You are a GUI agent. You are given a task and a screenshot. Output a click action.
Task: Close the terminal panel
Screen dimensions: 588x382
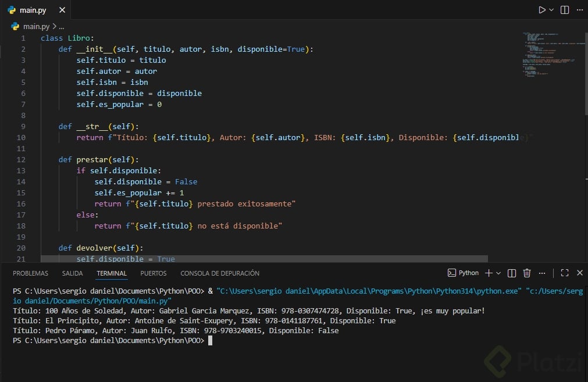click(x=579, y=273)
